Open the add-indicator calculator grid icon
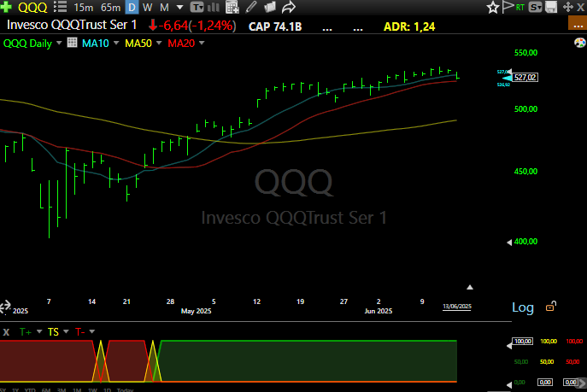 [232, 7]
